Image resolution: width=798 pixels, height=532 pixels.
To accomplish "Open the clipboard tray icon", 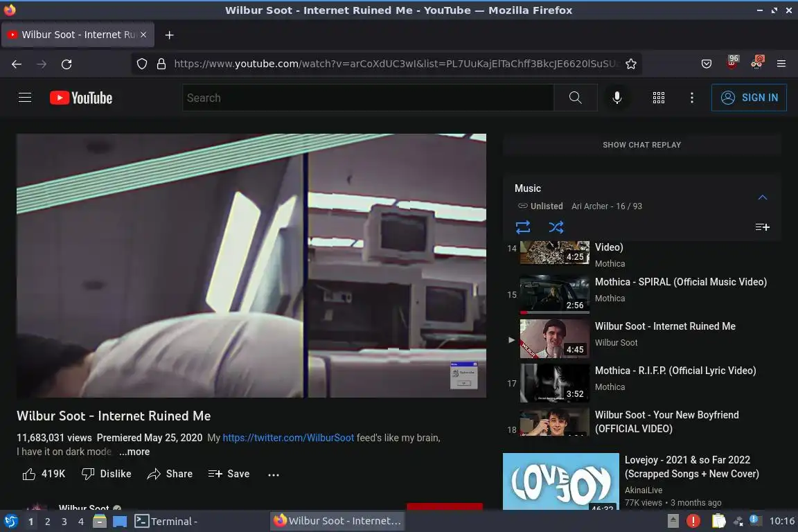I will click(x=718, y=521).
